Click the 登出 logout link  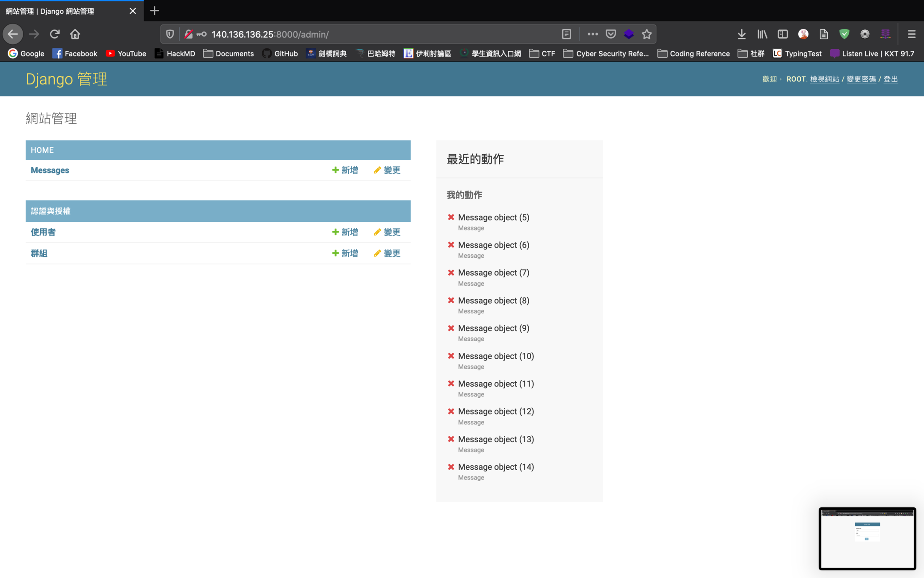tap(890, 79)
